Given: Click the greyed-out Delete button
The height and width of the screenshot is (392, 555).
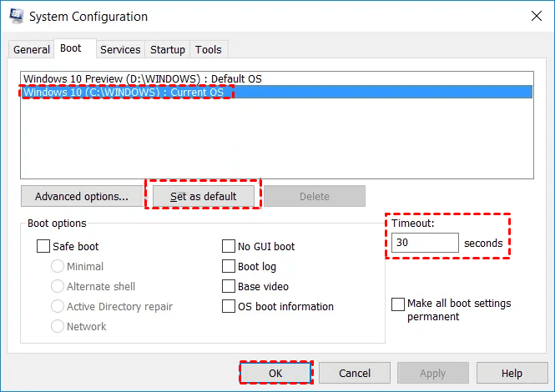Looking at the screenshot, I should tap(315, 196).
